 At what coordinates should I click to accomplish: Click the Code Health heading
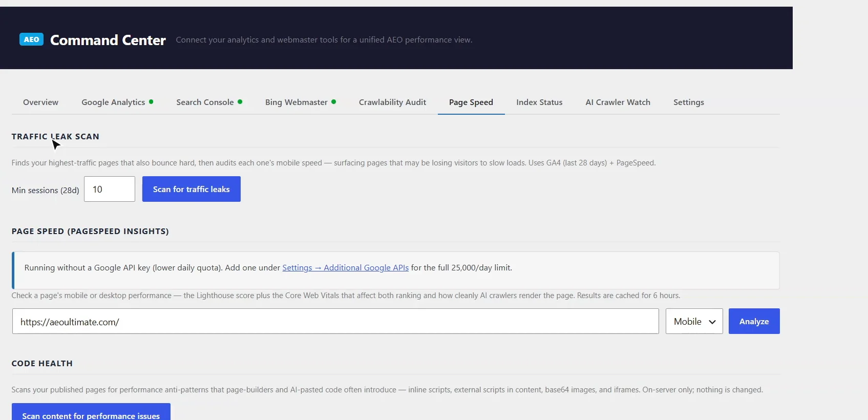tap(42, 363)
